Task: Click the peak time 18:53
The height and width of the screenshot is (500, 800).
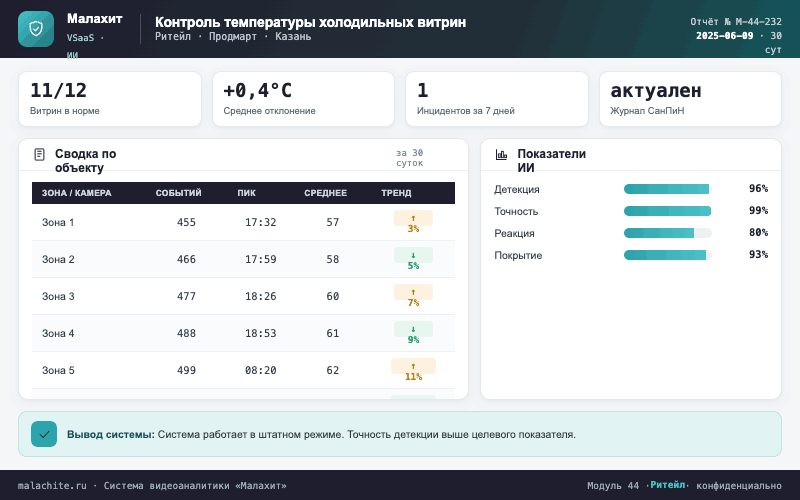Action: pyautogui.click(x=261, y=333)
